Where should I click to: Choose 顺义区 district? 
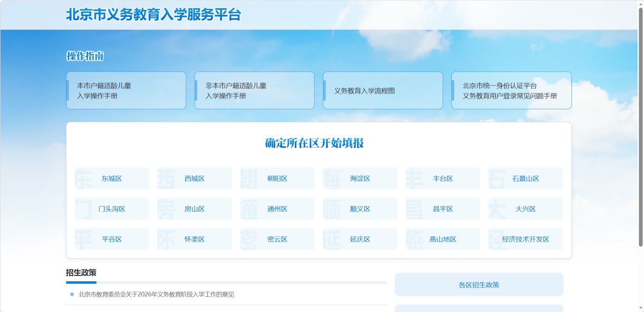tap(360, 209)
